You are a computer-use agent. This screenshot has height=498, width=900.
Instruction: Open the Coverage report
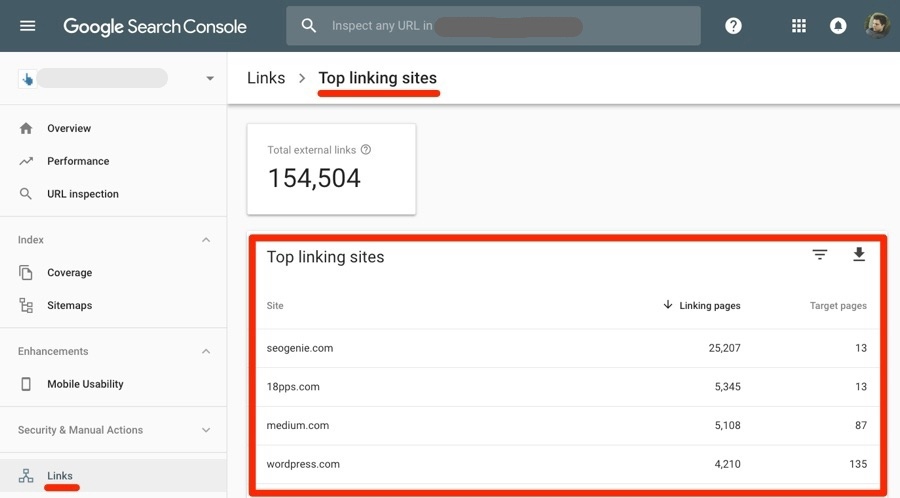(69, 273)
